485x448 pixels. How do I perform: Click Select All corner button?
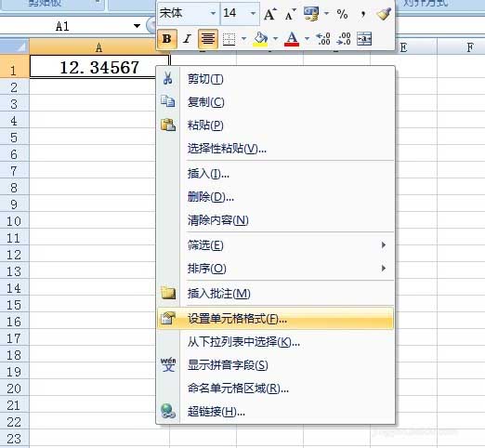coord(14,46)
